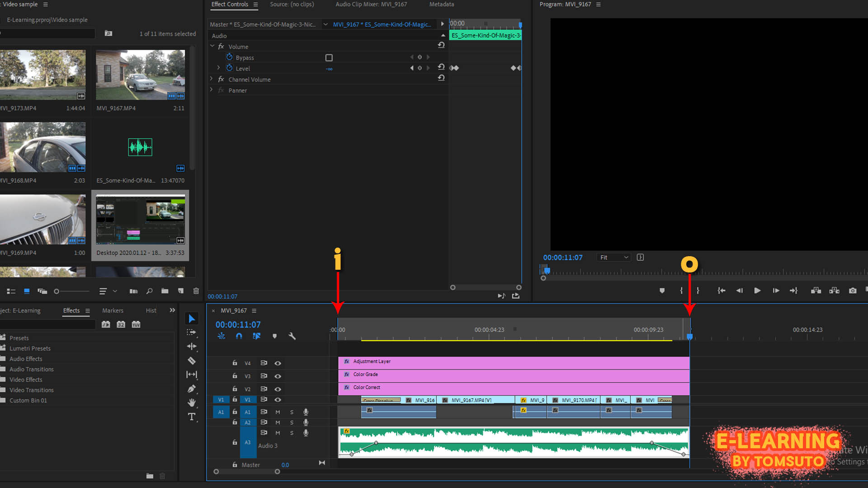The width and height of the screenshot is (868, 488).
Task: Click the Extract button in Program monitor
Action: pos(835,291)
